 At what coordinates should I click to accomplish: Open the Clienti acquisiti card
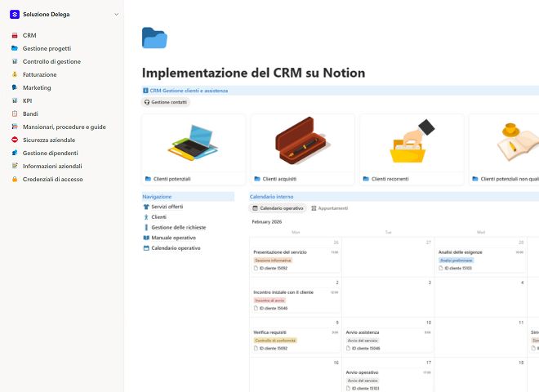302,150
